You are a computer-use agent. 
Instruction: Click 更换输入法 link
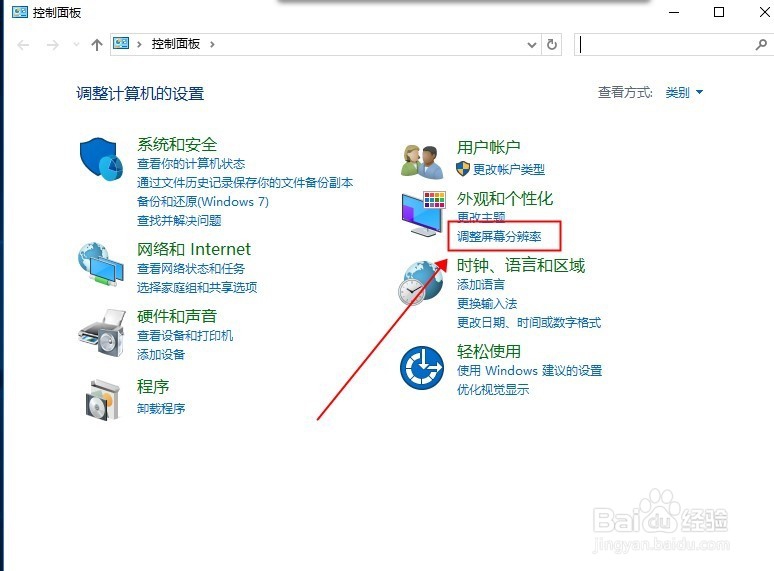pyautogui.click(x=487, y=304)
